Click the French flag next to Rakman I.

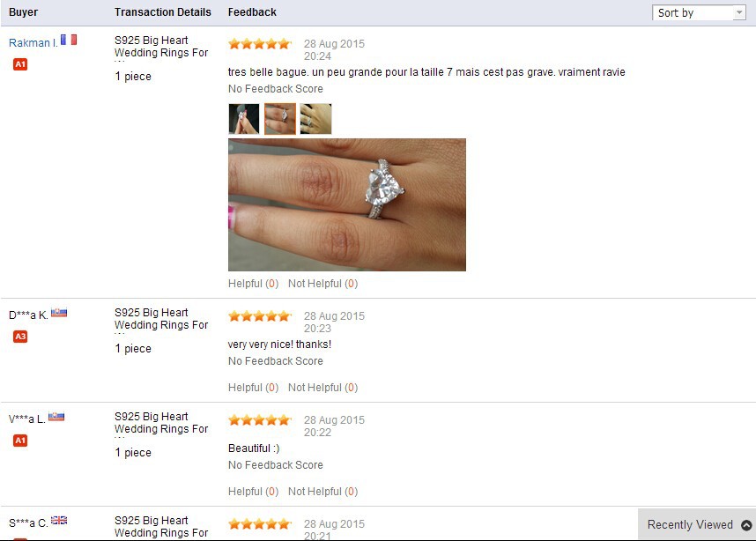coord(69,40)
